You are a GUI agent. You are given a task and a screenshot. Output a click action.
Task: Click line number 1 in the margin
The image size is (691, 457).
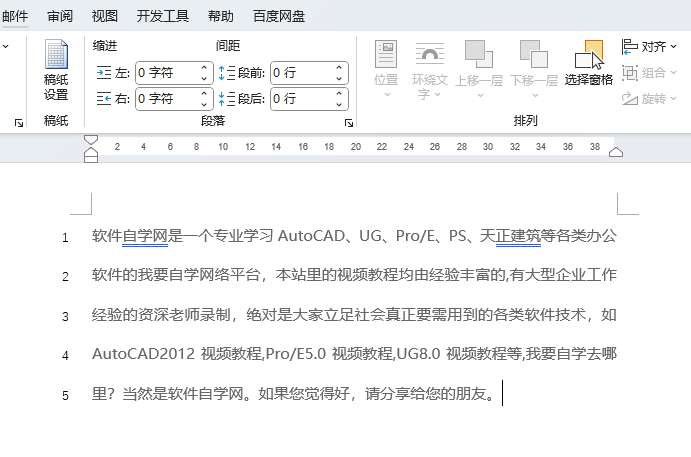pyautogui.click(x=65, y=238)
